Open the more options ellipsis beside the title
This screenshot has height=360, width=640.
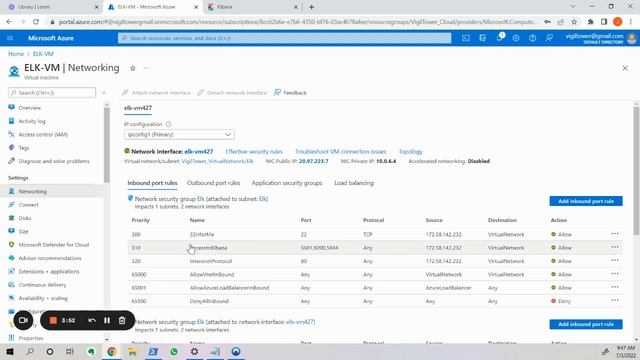click(x=147, y=68)
